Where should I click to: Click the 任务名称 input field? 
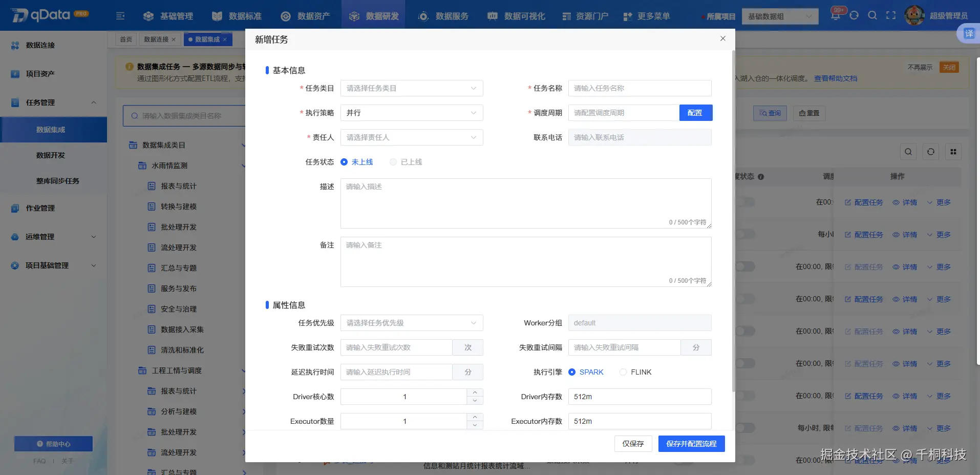[x=639, y=88]
